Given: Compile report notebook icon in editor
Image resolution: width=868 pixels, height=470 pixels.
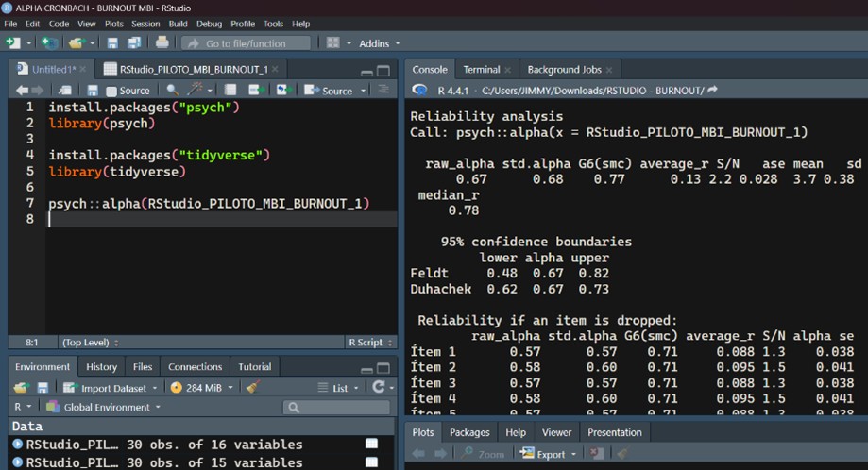Looking at the screenshot, I should [230, 90].
